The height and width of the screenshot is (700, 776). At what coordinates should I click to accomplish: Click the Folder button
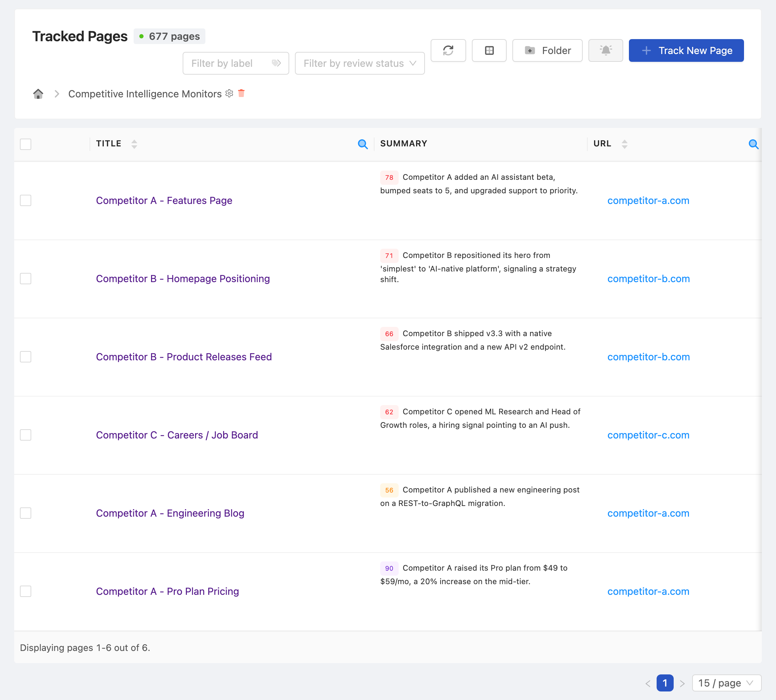click(x=547, y=50)
